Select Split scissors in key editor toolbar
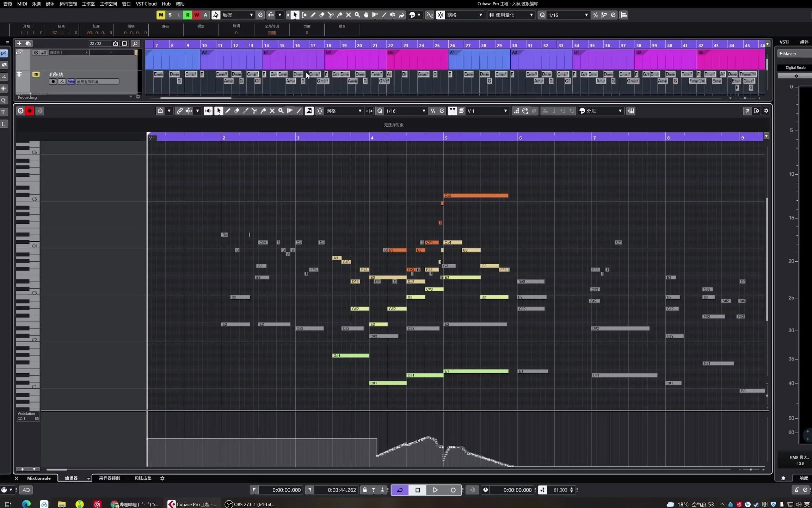 click(254, 111)
